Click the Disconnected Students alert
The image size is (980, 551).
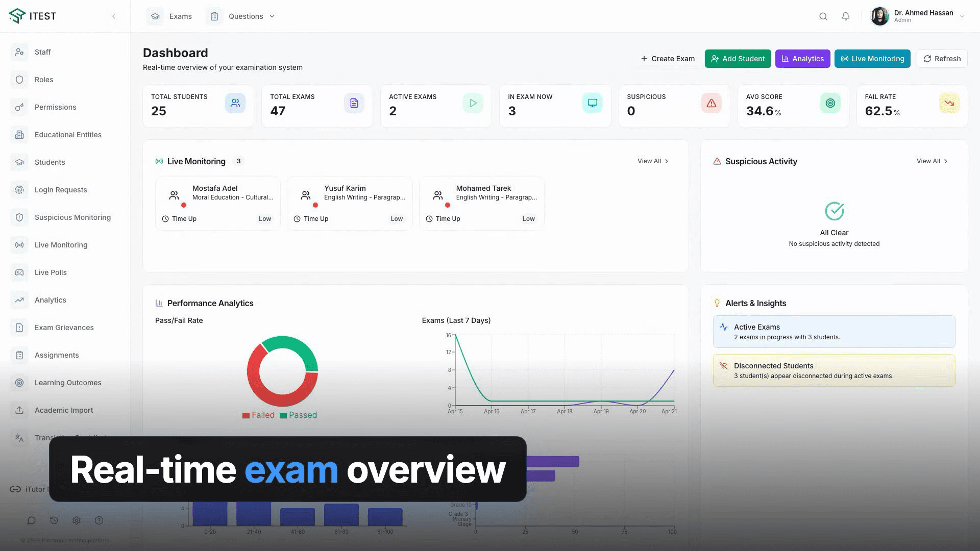point(834,370)
